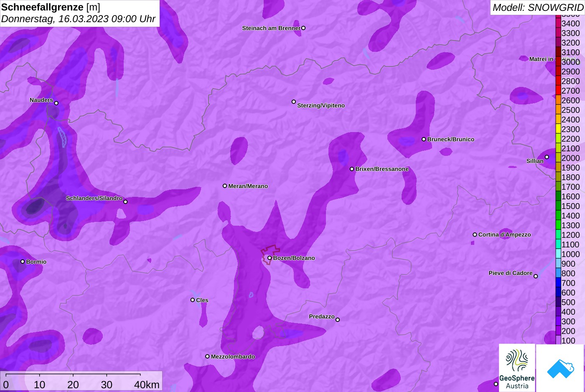Select the Schlanders/Silandro marker dot
This screenshot has width=585, height=392.
click(125, 202)
